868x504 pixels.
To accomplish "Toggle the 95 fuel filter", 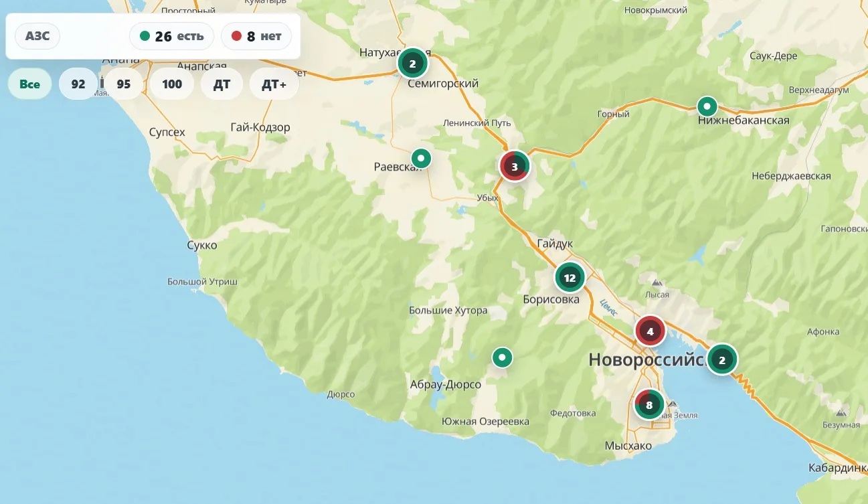I will coord(123,84).
